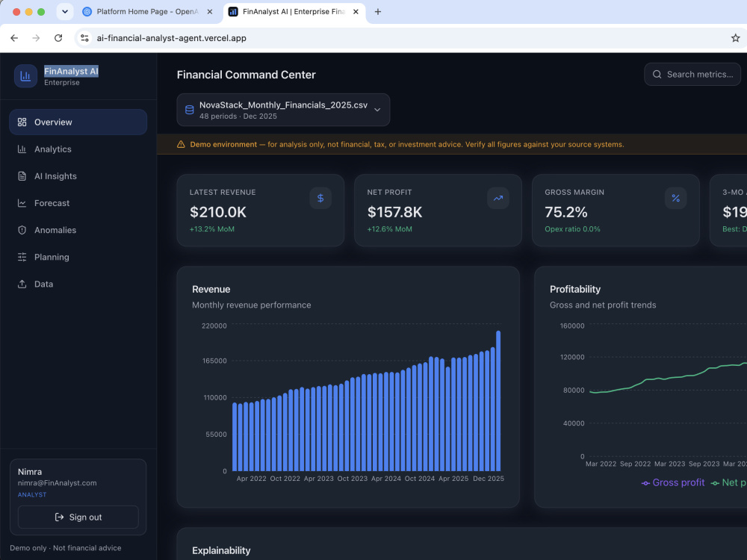Viewport: 747px width, 560px height.
Task: Click the Forecast line chart icon
Action: 22,203
